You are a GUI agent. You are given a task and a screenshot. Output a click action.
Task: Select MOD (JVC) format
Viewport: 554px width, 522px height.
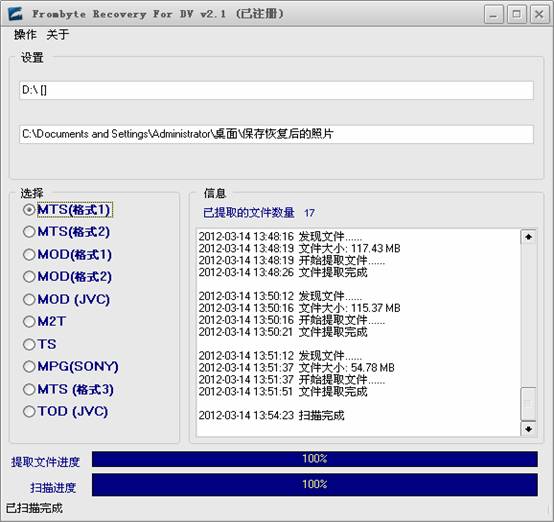[x=66, y=299]
